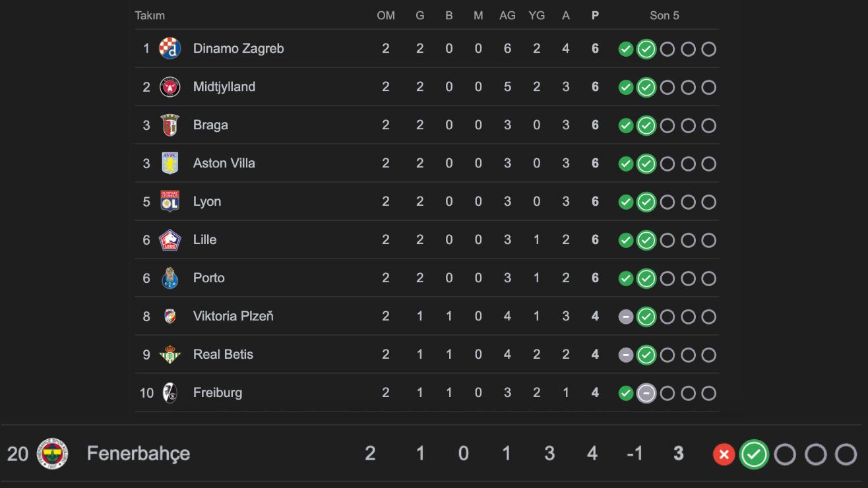Click the Aston Villa club crest

point(170,164)
